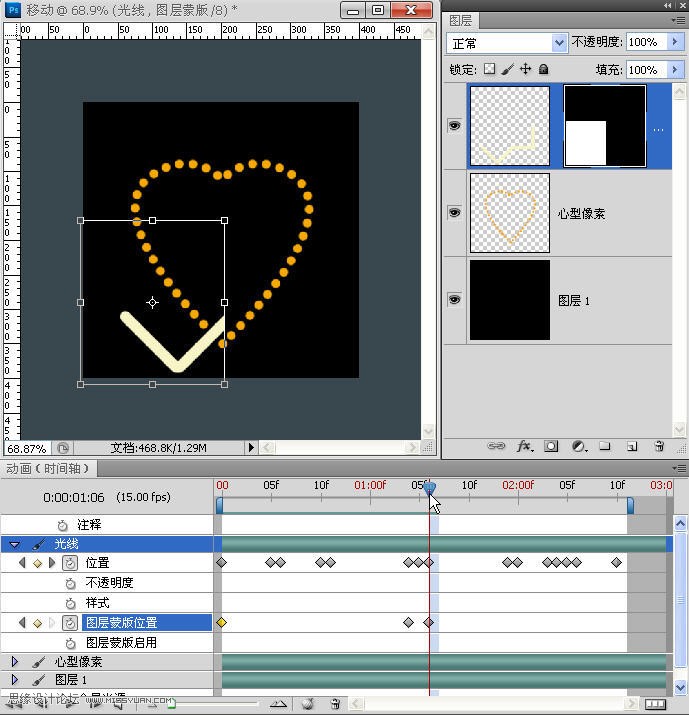689x715 pixels.
Task: Delete keyframes with the timeline trash icon
Action: tap(335, 704)
